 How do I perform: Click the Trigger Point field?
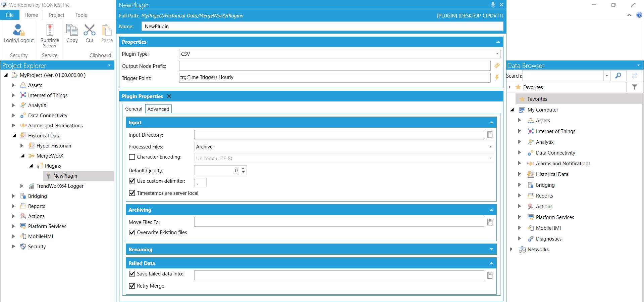coord(335,78)
